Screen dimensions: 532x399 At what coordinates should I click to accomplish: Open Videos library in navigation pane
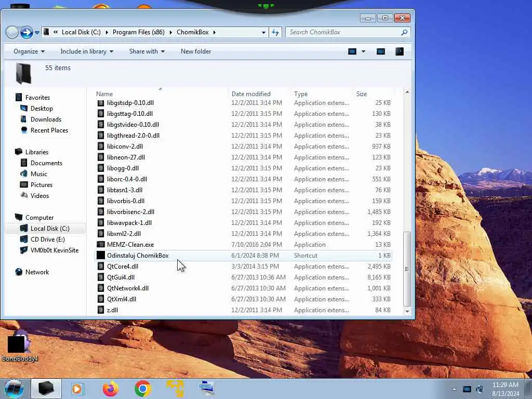point(39,195)
